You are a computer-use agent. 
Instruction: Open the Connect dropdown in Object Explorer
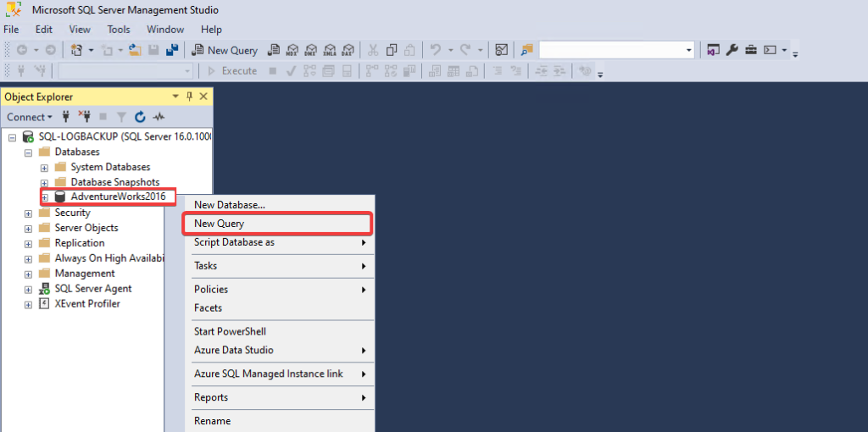pyautogui.click(x=30, y=117)
